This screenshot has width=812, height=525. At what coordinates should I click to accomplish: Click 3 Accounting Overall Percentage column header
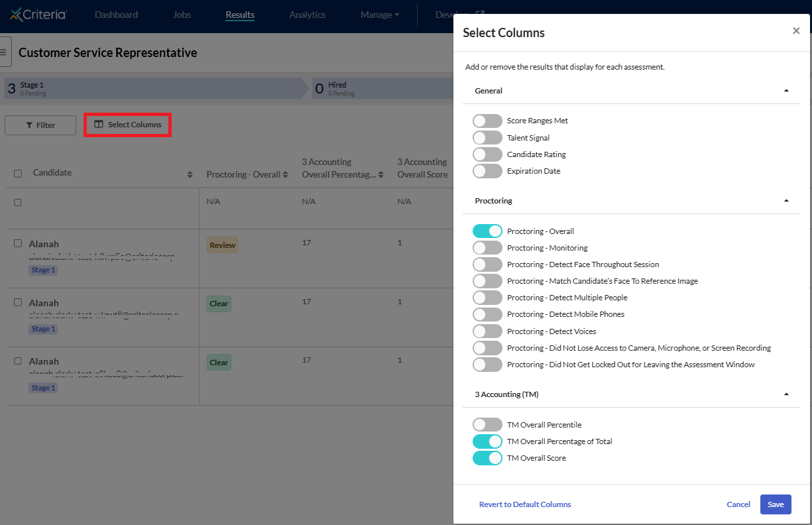(x=342, y=168)
